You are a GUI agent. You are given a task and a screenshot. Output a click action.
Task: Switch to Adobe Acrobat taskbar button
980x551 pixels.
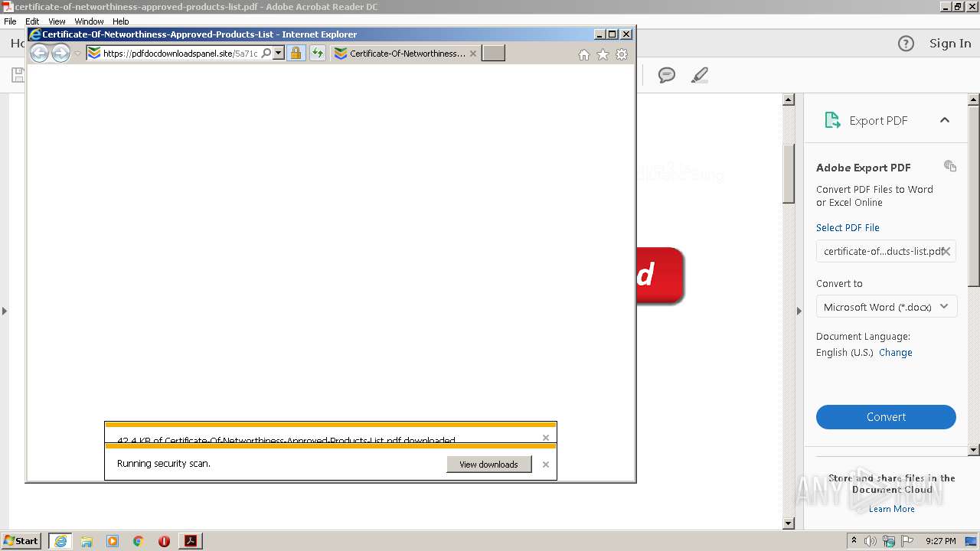click(190, 541)
